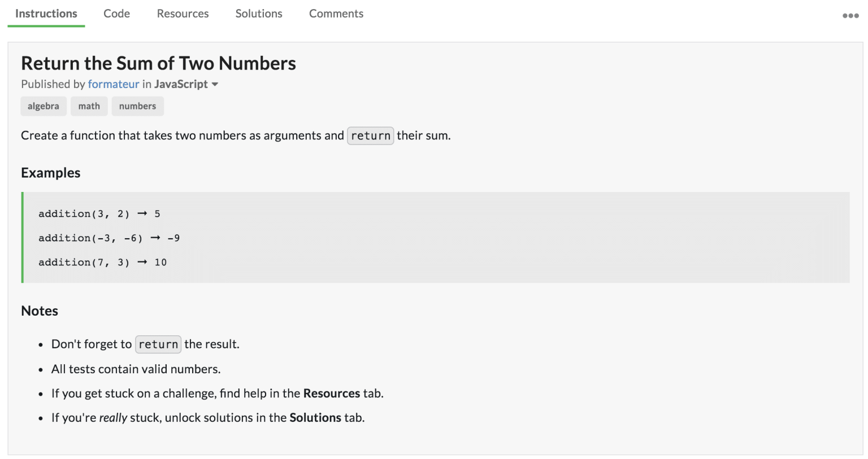Click the addition(-3, -6) example line
This screenshot has height=459, width=868.
(109, 238)
